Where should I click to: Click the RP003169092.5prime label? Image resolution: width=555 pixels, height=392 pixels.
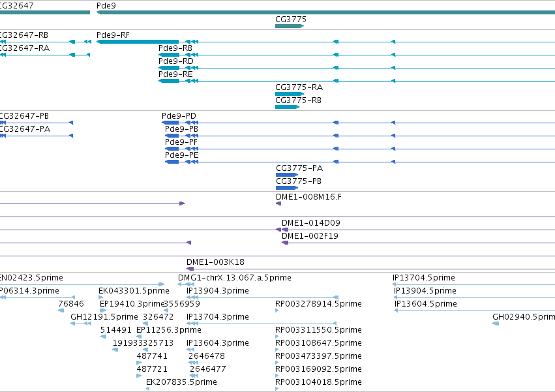[318, 369]
